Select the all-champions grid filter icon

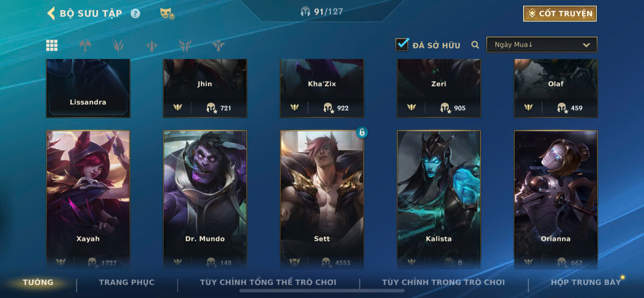52,45
